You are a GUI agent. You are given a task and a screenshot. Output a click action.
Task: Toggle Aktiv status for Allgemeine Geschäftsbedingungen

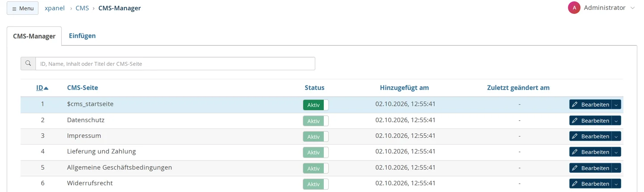(x=316, y=168)
